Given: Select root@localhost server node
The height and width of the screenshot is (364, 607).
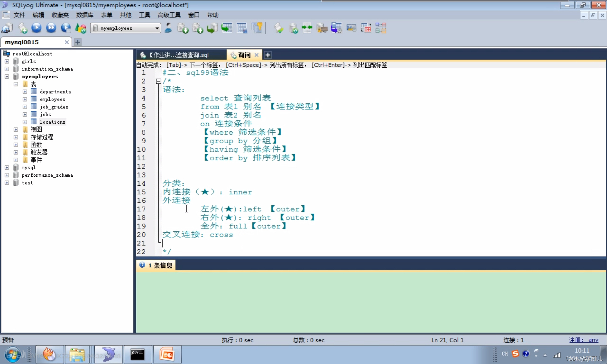Looking at the screenshot, I should pyautogui.click(x=32, y=54).
